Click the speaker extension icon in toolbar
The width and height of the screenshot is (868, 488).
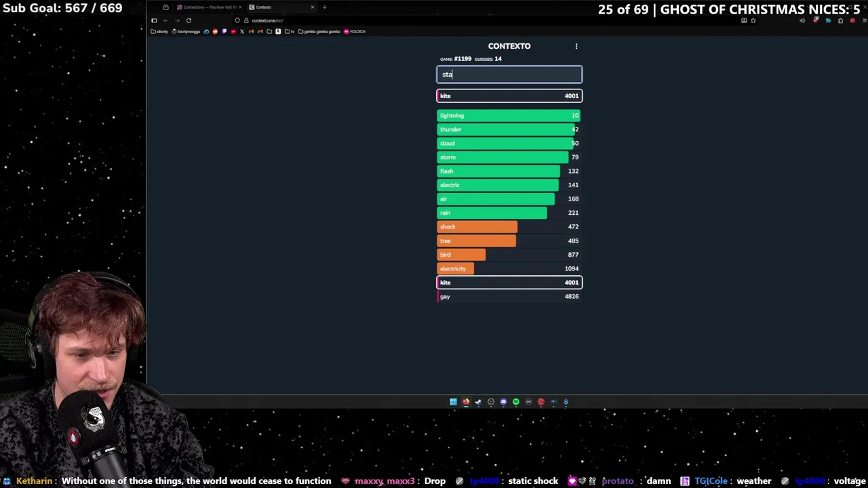802,20
